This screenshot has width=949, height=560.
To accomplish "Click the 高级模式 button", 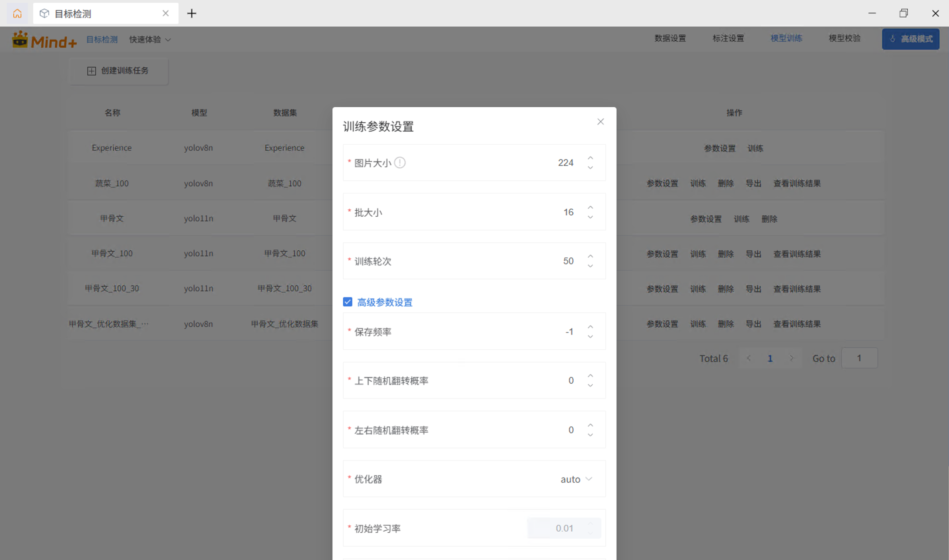I will pos(910,39).
